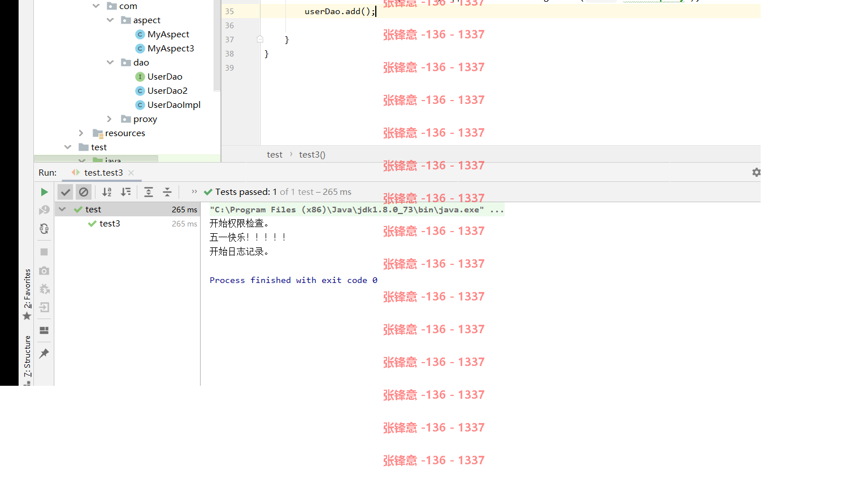The image size is (868, 488).
Task: Click 'test3()' in editor breadcrumb
Action: (312, 155)
